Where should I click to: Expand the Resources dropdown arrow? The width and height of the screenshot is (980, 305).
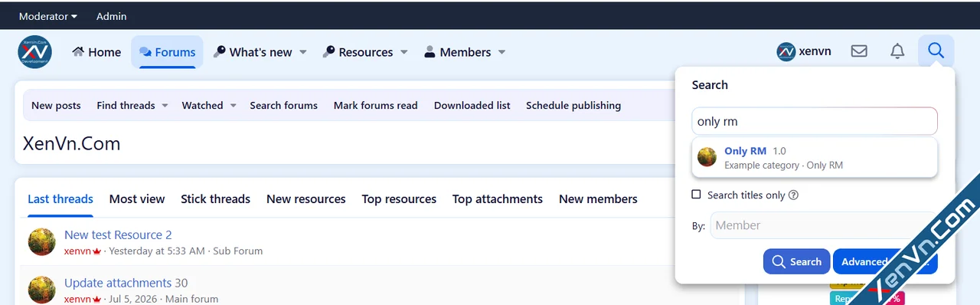[403, 52]
